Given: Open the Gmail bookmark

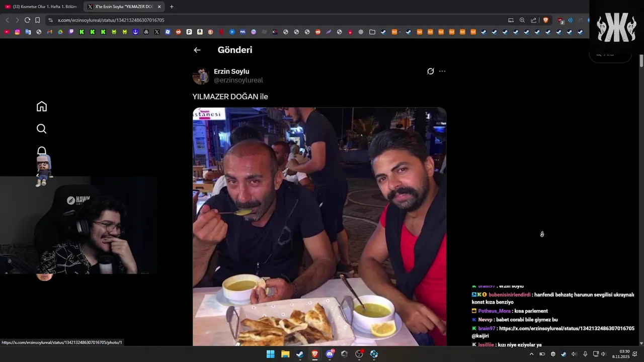Looking at the screenshot, I should point(49,32).
